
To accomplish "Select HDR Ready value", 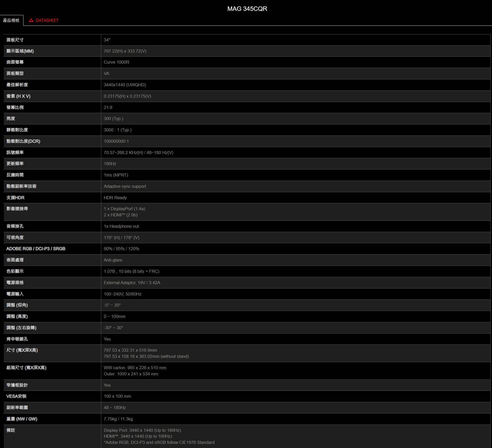I will pos(115,198).
